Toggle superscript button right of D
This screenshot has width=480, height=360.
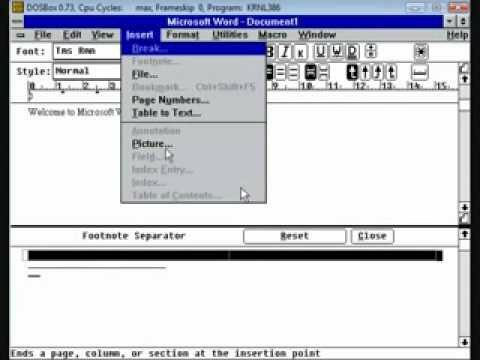click(x=371, y=51)
